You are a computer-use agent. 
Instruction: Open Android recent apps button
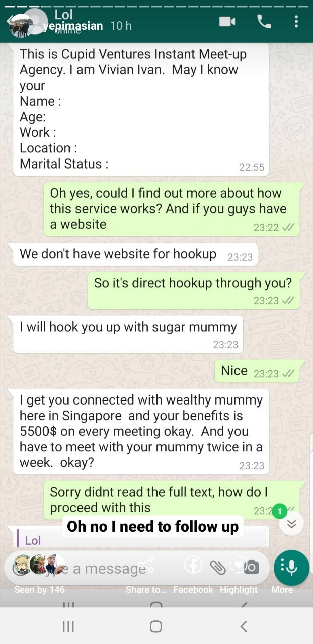click(x=68, y=626)
